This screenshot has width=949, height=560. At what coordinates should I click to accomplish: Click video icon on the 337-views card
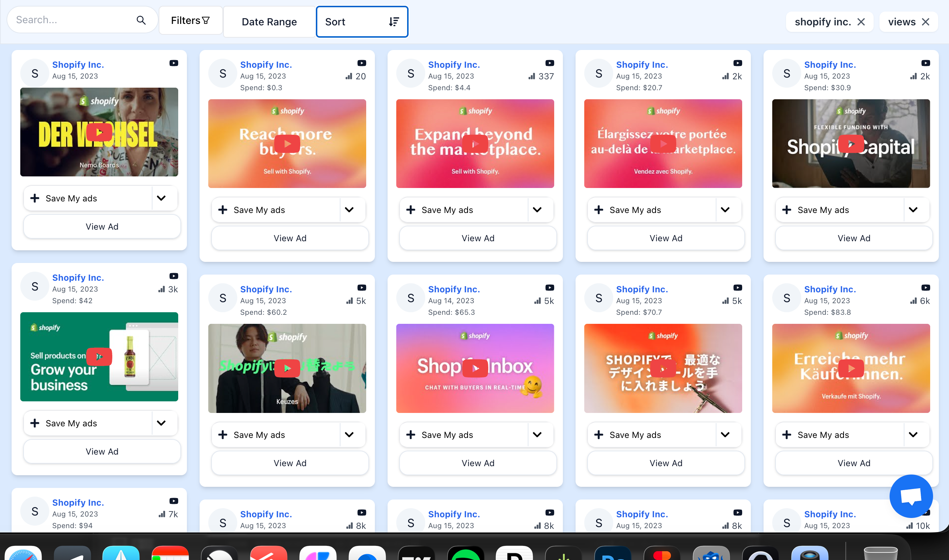click(549, 63)
